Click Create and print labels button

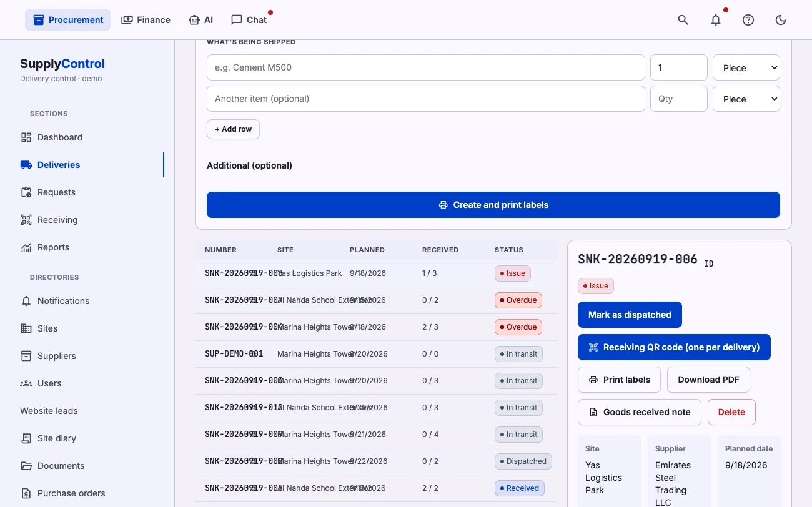493,205
